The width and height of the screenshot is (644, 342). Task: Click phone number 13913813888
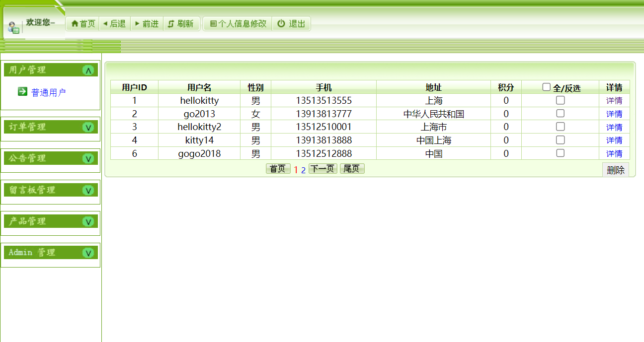tap(323, 140)
